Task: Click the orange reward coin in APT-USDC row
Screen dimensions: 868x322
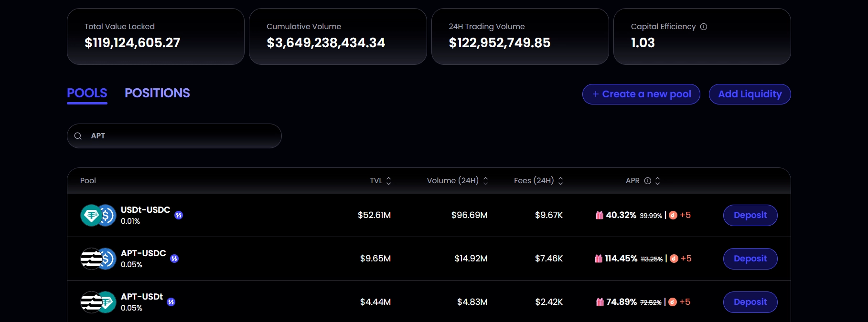Action: (674, 259)
